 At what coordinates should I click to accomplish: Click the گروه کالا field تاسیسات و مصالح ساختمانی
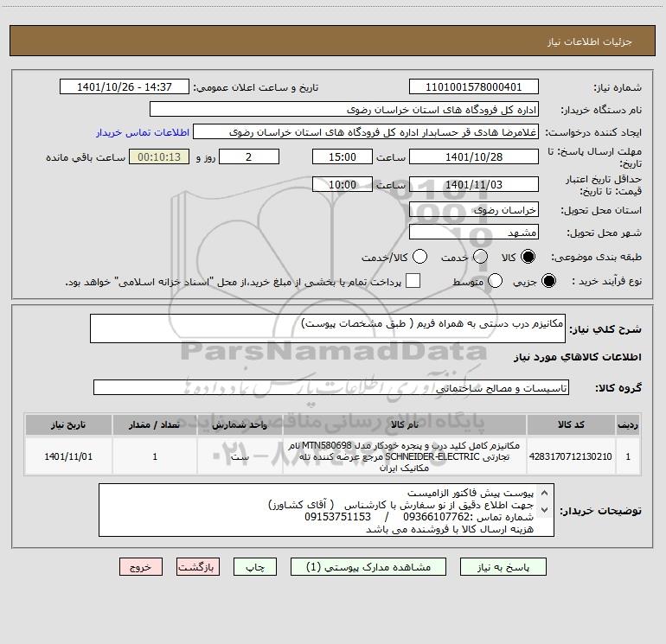click(x=331, y=387)
